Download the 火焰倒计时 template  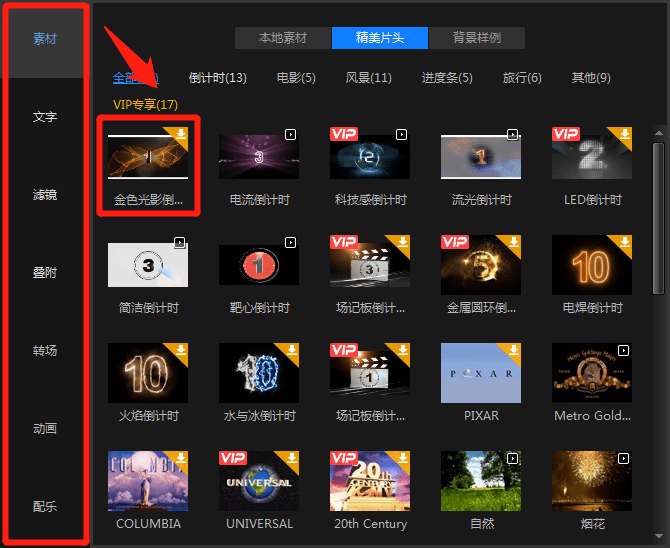(181, 350)
